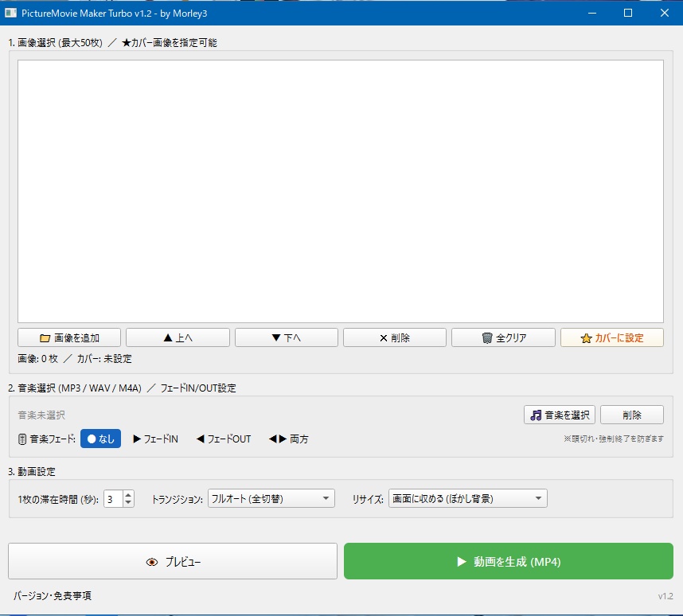Select 両方 fade option

pyautogui.click(x=288, y=439)
